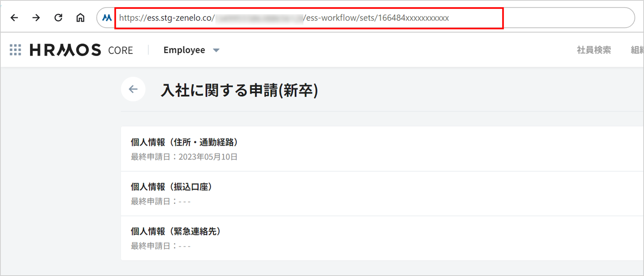644x276 pixels.
Task: Click the CORE product label
Action: [121, 50]
